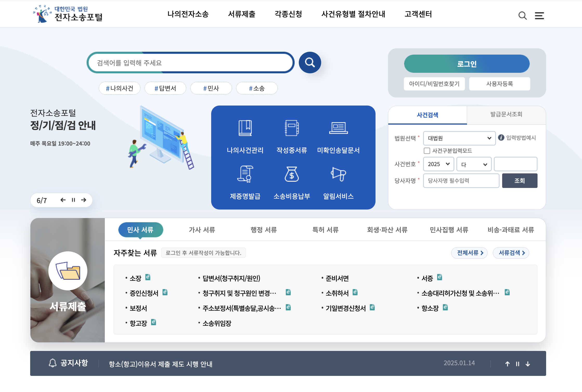Enable 사건구분입력모드 checkbox
The image size is (582, 392).
pyautogui.click(x=427, y=151)
